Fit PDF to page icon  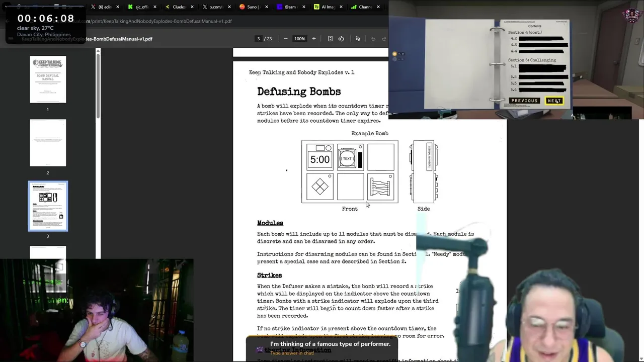pyautogui.click(x=330, y=39)
